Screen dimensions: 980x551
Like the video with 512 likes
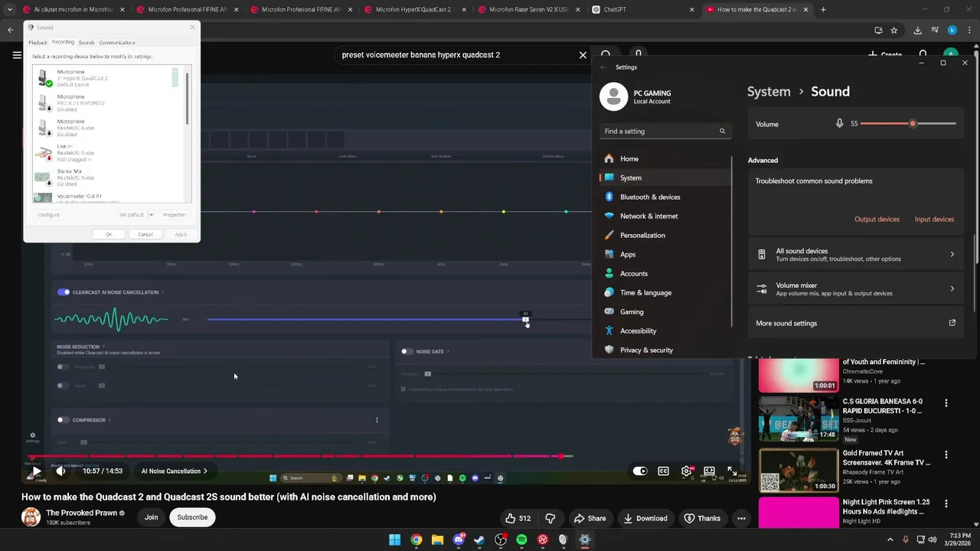click(518, 518)
